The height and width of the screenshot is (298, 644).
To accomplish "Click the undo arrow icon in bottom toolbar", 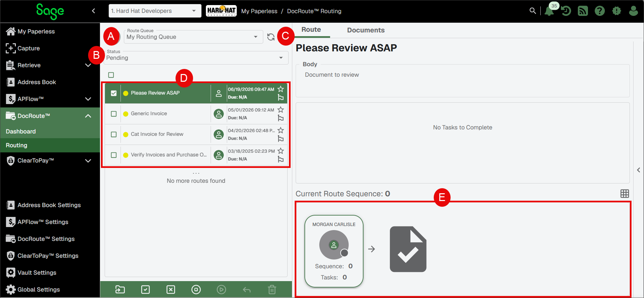I will 247,290.
